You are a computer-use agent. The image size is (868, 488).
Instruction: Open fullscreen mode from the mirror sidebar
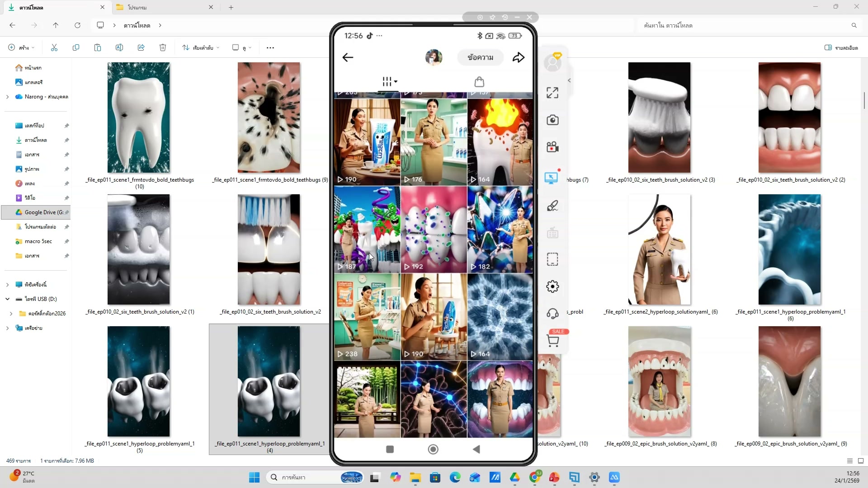pyautogui.click(x=552, y=93)
